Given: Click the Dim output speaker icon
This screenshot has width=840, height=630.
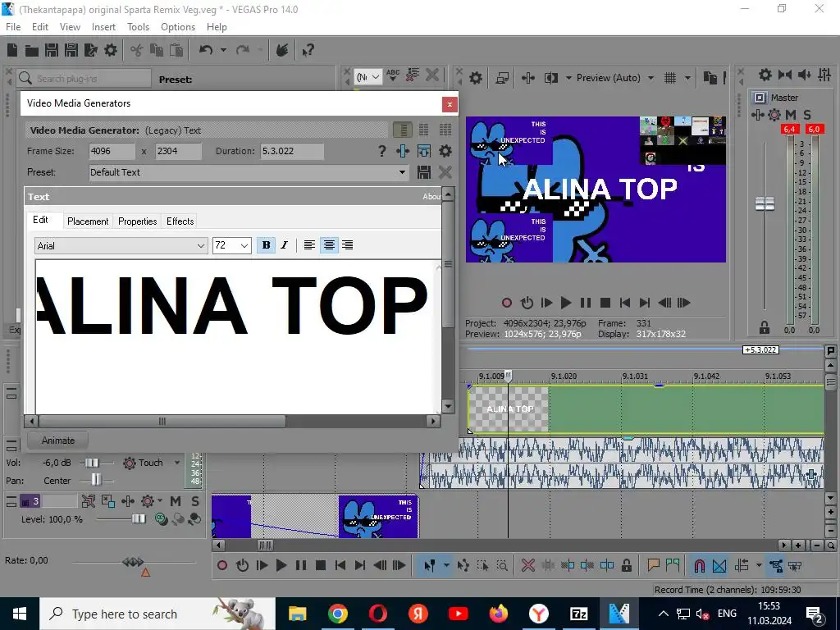Looking at the screenshot, I should [804, 75].
